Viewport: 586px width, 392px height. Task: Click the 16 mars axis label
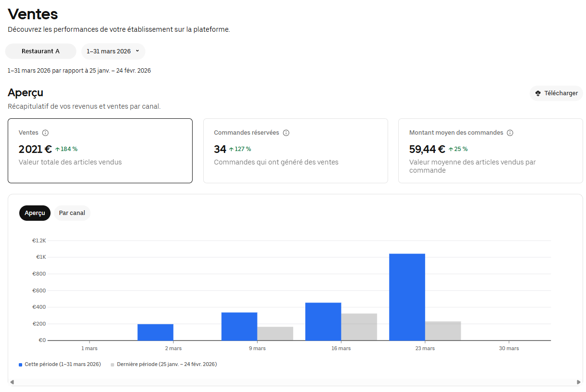pos(341,348)
